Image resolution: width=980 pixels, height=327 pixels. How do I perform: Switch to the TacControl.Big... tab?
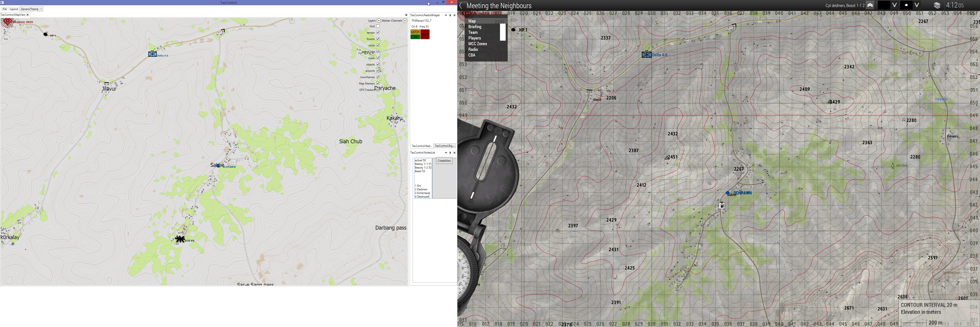pyautogui.click(x=444, y=146)
